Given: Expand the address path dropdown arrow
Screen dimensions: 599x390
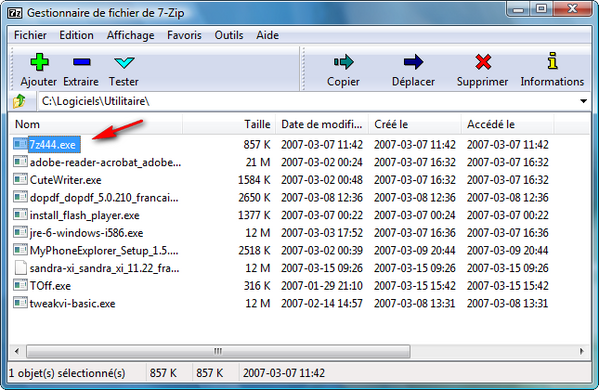Looking at the screenshot, I should pos(583,101).
